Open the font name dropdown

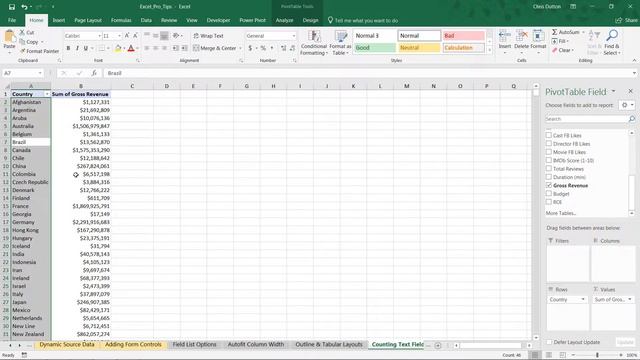pyautogui.click(x=99, y=36)
